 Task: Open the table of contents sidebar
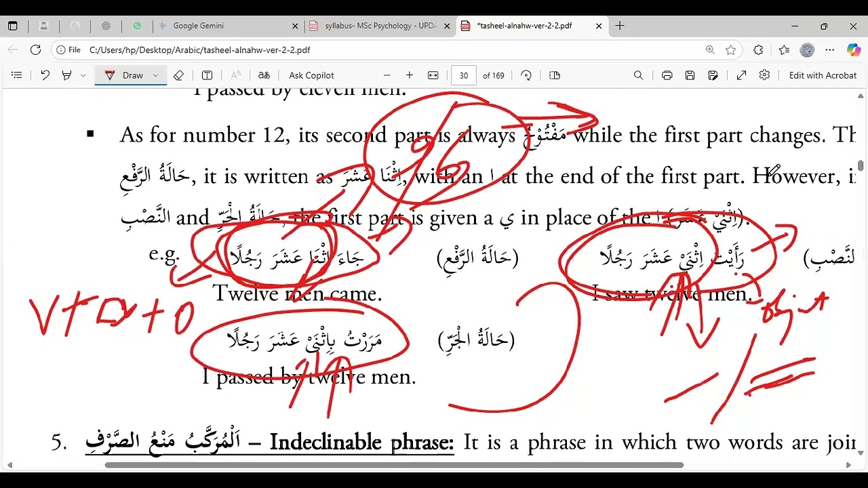(17, 75)
